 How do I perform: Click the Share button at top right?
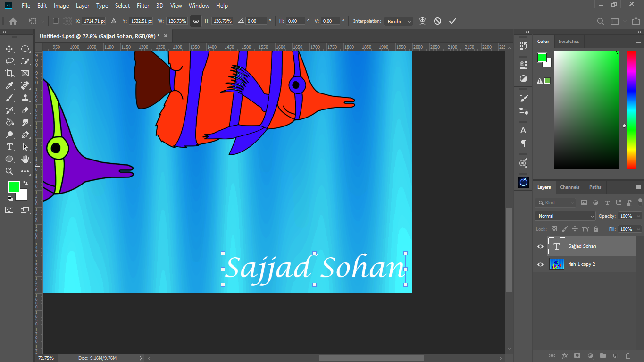coord(636,21)
